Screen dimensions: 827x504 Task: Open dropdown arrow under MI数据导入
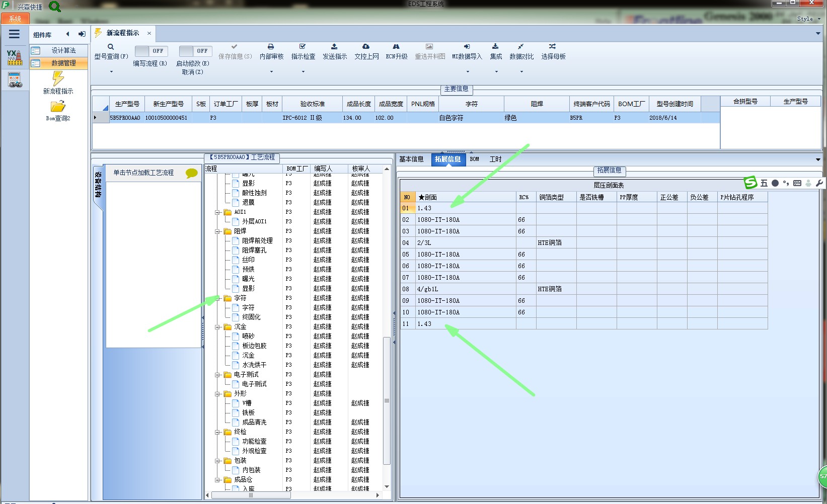[x=467, y=71]
